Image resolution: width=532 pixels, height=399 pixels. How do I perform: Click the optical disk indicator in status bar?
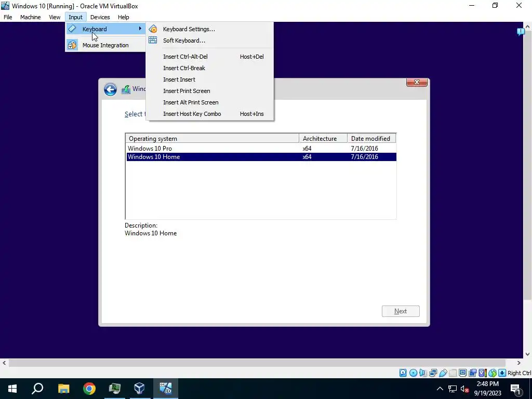point(413,373)
